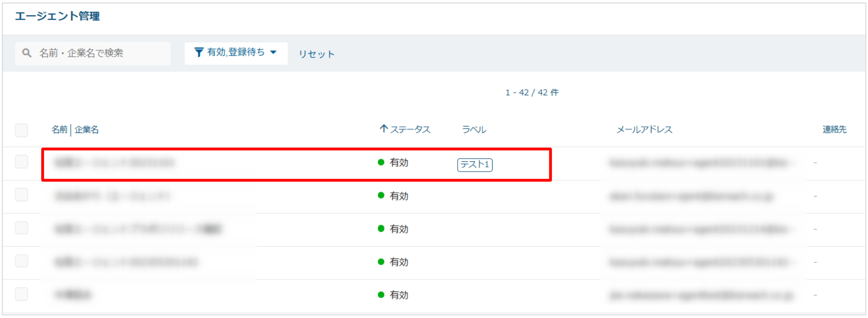Image resolution: width=868 pixels, height=318 pixels.
Task: Select the checkbox for the third row
Action: 22,228
